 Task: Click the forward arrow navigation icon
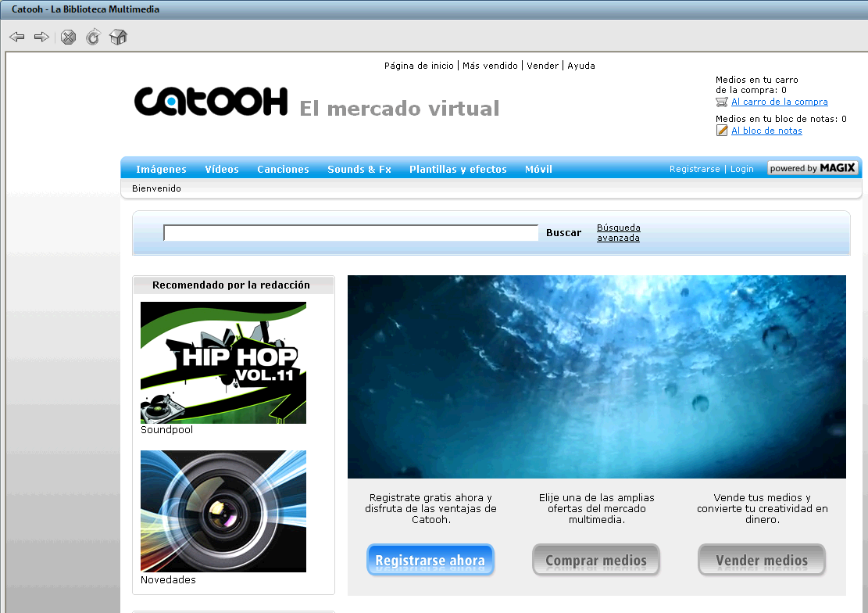click(x=41, y=37)
